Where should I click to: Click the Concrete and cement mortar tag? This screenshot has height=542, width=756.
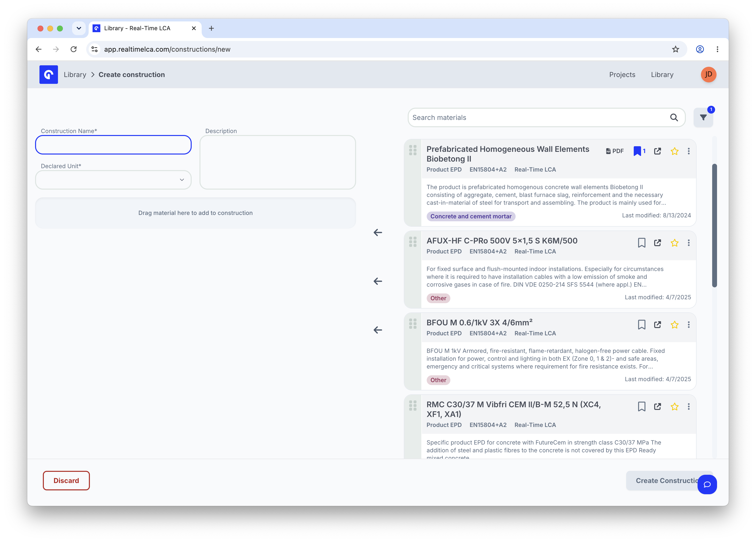(x=471, y=216)
